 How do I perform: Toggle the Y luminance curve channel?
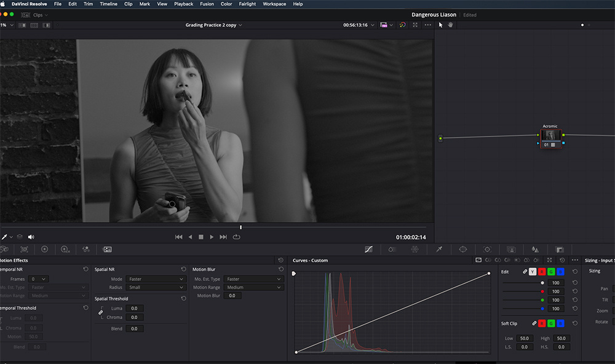[532, 271]
